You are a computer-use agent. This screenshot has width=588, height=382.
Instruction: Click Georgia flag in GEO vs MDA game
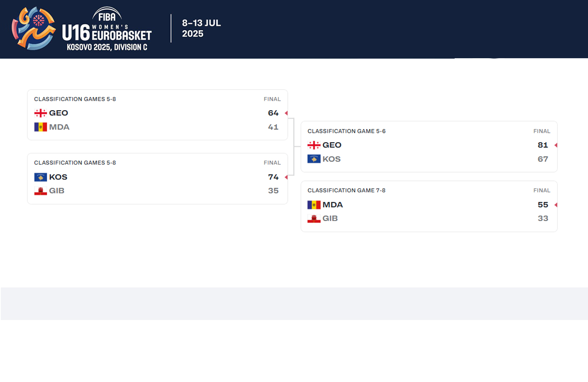click(x=40, y=113)
